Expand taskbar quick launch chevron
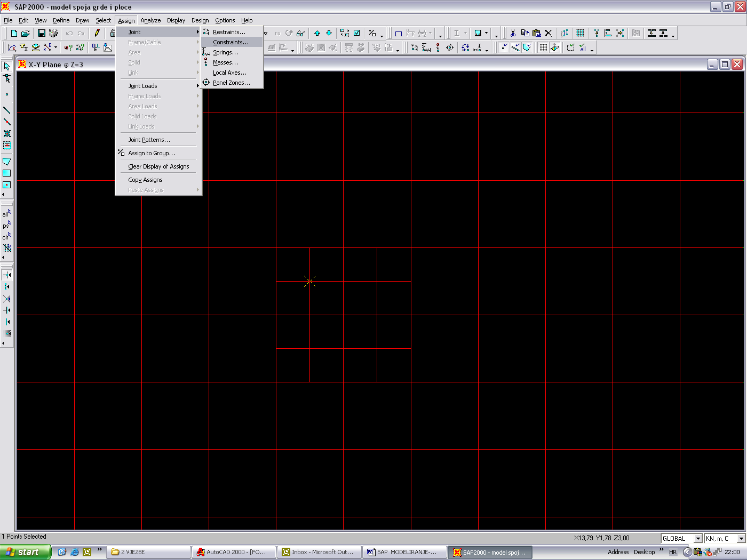Viewport: 747px width, 560px height. [x=99, y=549]
